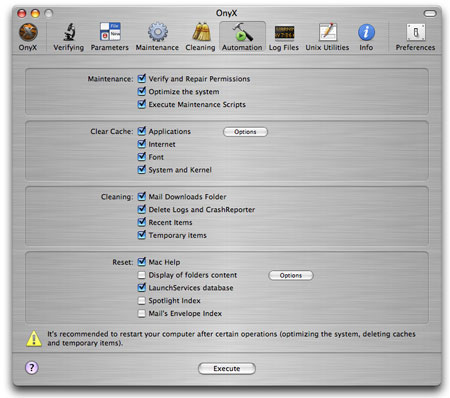
Task: Uncheck Mail Downloads Folder
Action: [142, 197]
